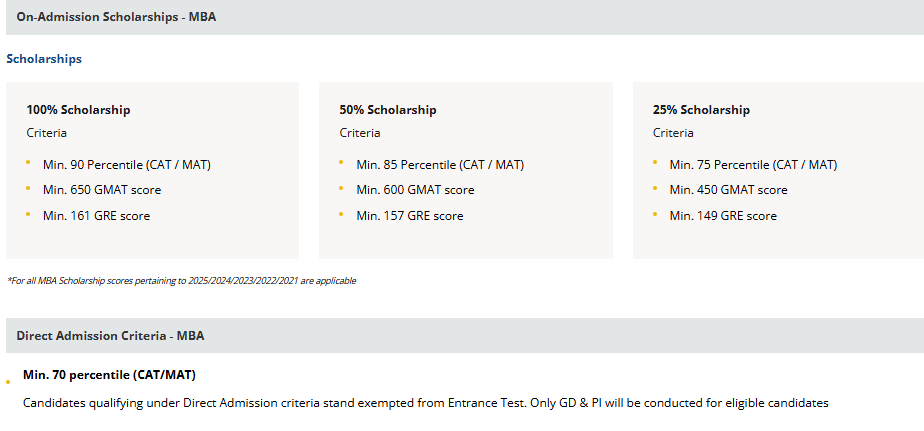
Task: Click the Min. 650 GMAT score item
Action: coord(102,190)
